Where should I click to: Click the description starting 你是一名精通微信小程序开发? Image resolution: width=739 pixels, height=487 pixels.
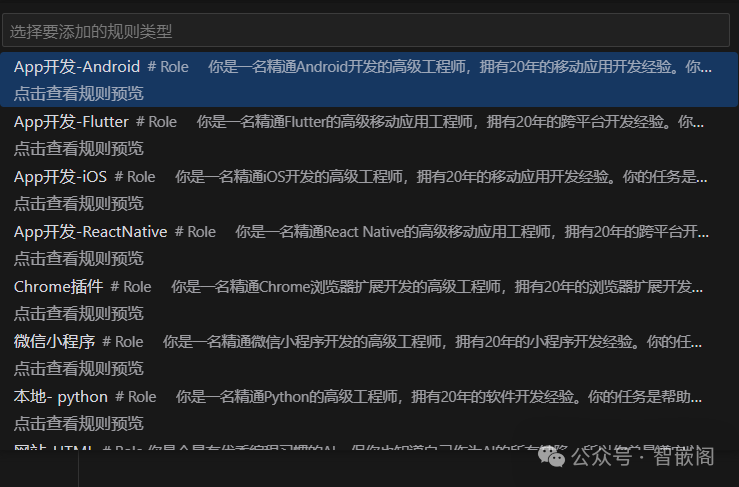tap(433, 342)
